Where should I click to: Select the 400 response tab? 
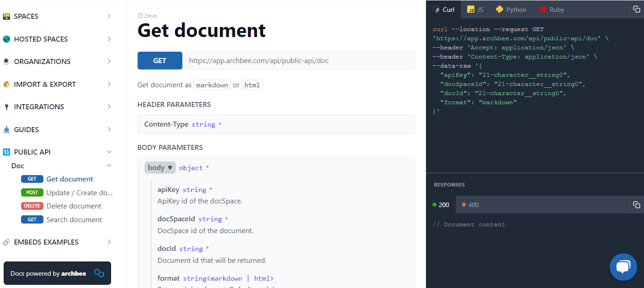470,204
